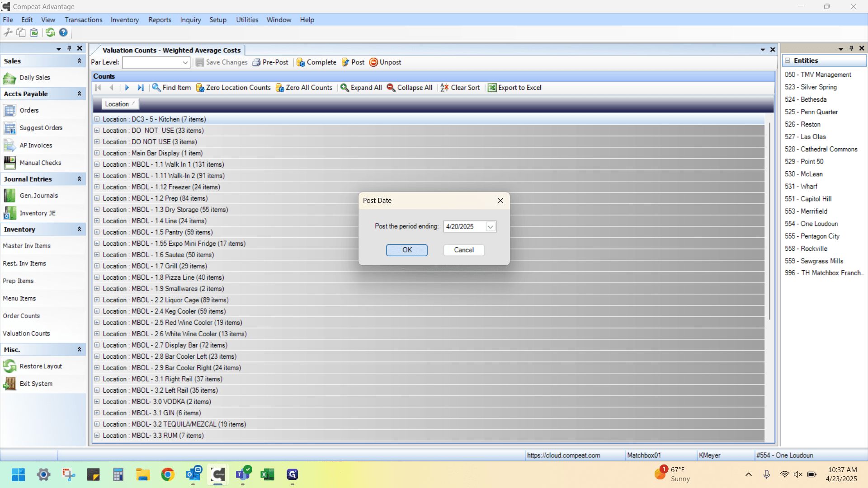Screen dimensions: 868x488
Task: Open Microsoft Teams from the taskbar
Action: coord(243,474)
